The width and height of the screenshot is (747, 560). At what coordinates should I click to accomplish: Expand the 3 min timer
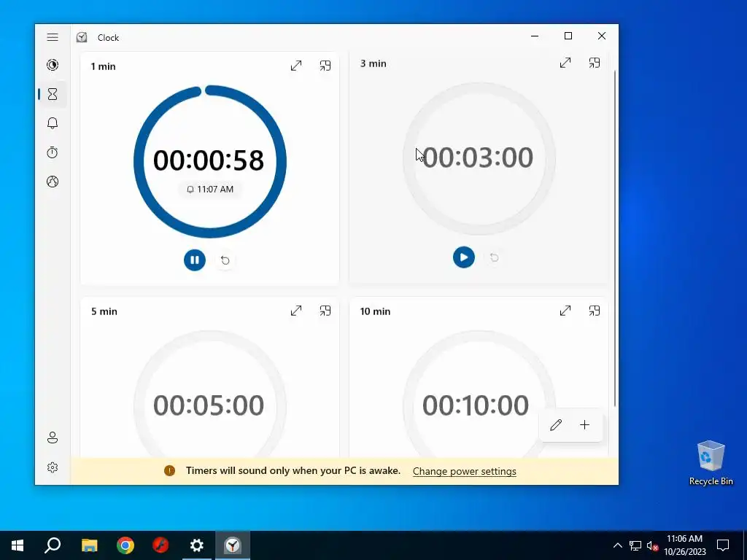[565, 63]
